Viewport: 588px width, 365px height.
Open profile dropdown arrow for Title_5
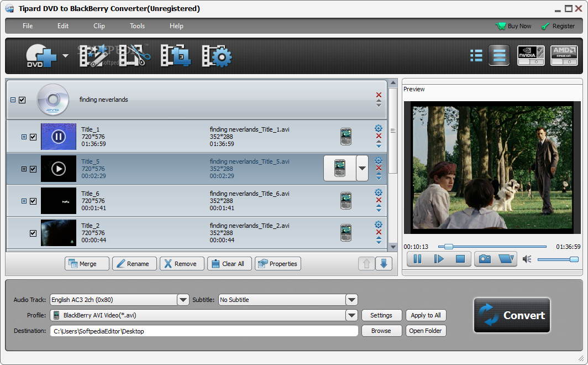pos(362,169)
